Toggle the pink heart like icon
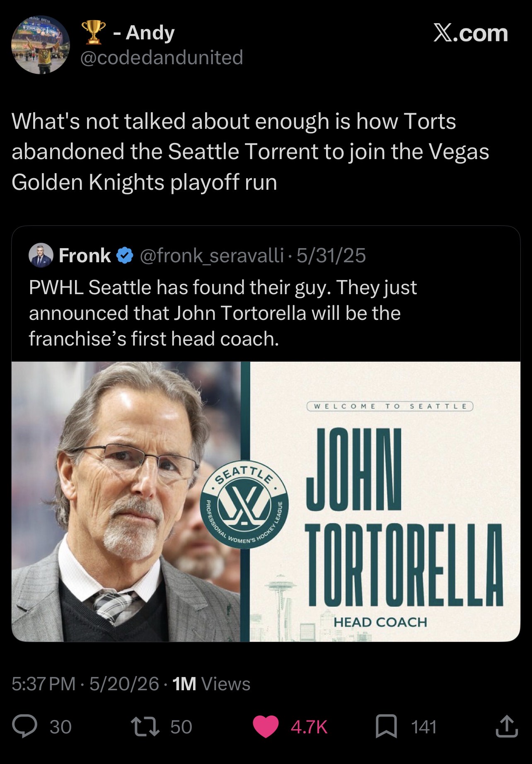This screenshot has height=764, width=532. pyautogui.click(x=266, y=727)
